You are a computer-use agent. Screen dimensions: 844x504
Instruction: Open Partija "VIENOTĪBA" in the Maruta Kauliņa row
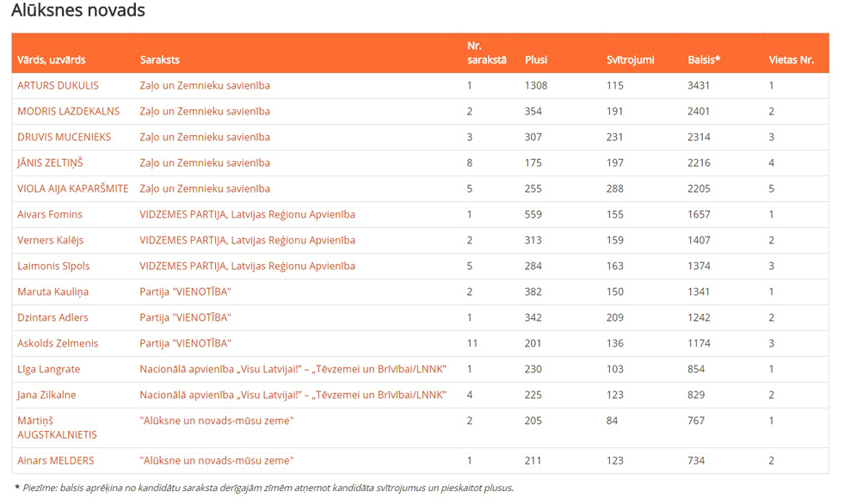185,292
